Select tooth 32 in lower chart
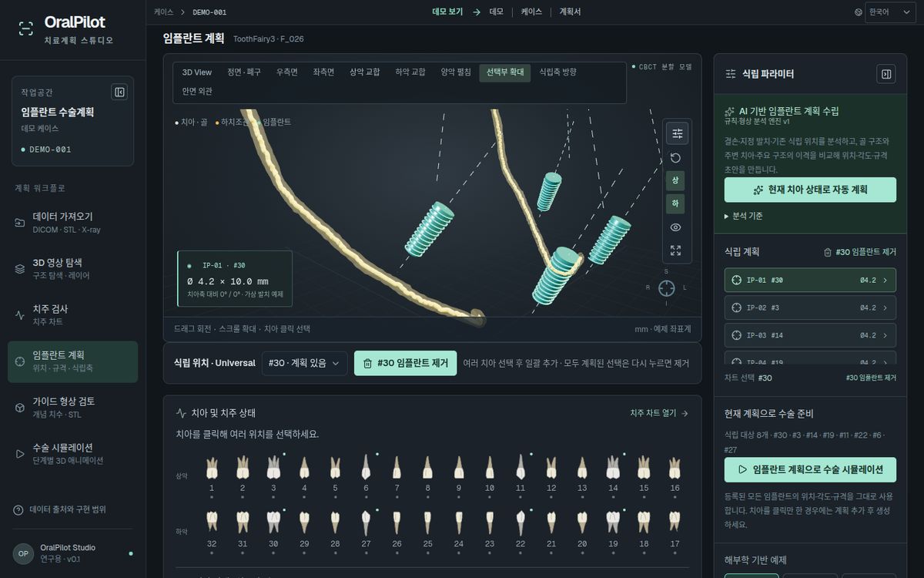924x578 pixels. 212,529
